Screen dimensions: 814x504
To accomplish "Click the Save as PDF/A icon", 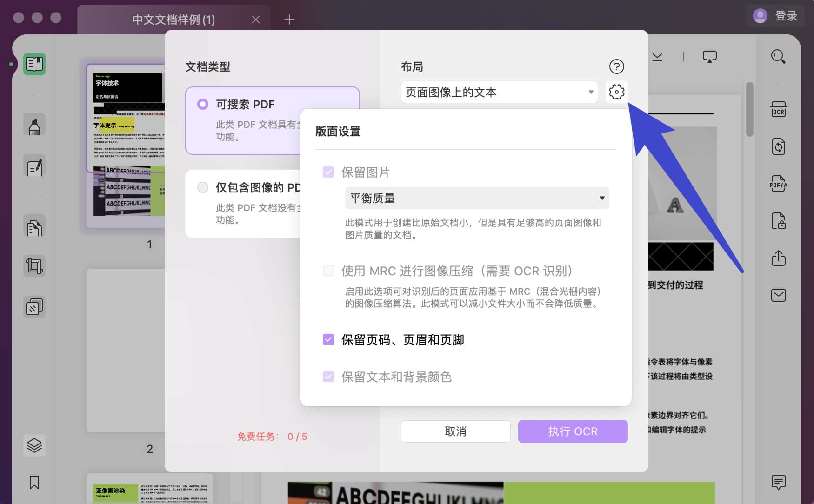I will click(778, 184).
